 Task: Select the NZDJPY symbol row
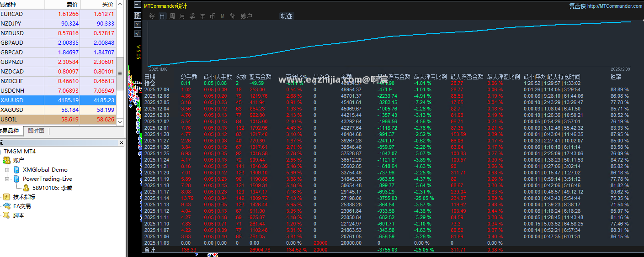coord(58,24)
